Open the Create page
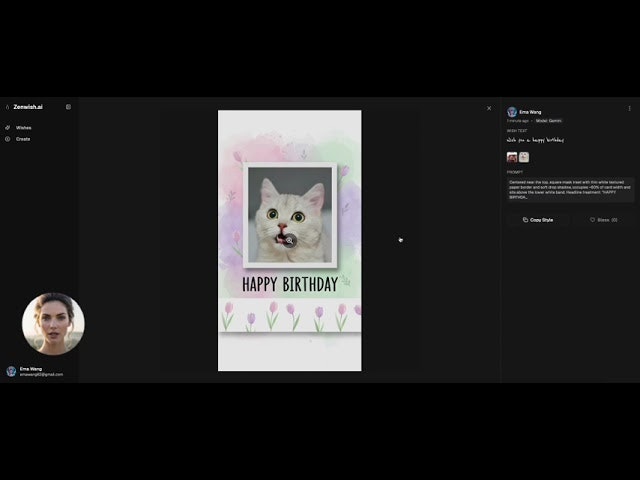 point(18,139)
